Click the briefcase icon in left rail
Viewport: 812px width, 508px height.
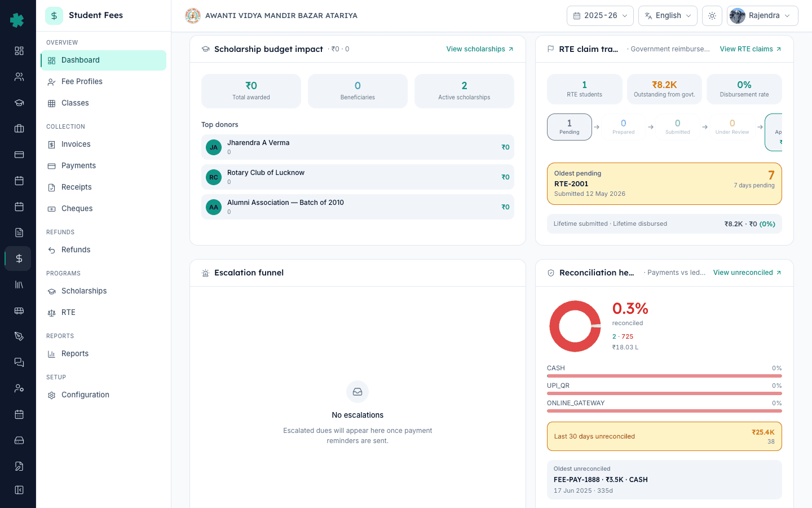(19, 129)
